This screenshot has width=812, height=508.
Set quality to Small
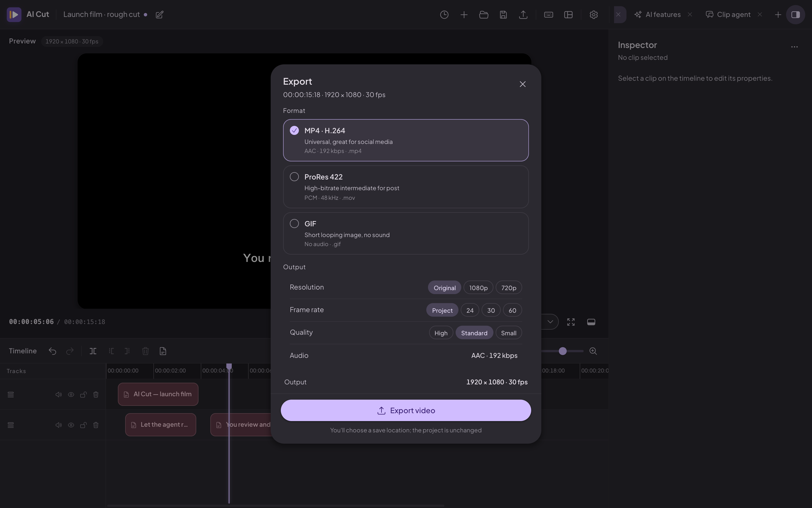(509, 333)
